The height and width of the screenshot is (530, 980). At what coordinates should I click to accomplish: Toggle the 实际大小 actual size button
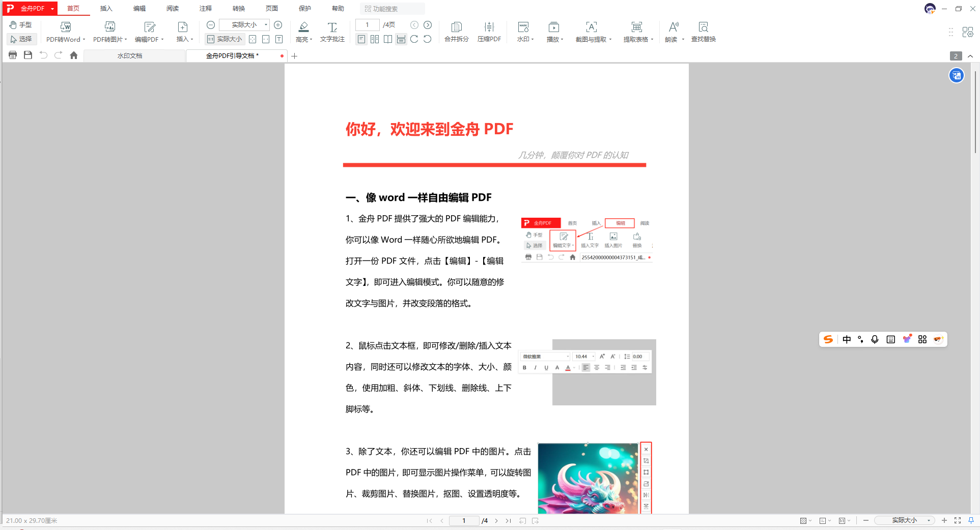pos(225,39)
